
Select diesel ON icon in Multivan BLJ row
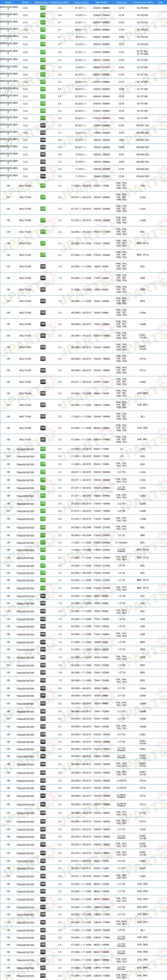(43, 416)
